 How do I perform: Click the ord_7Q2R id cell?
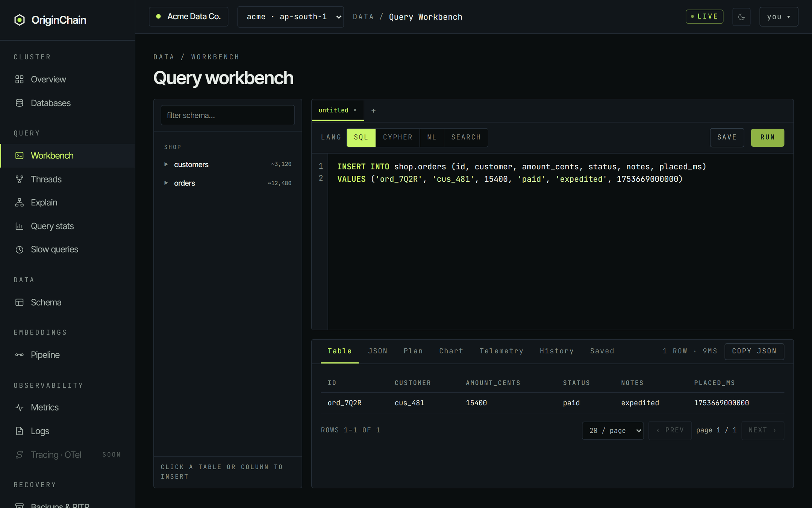[x=344, y=403]
